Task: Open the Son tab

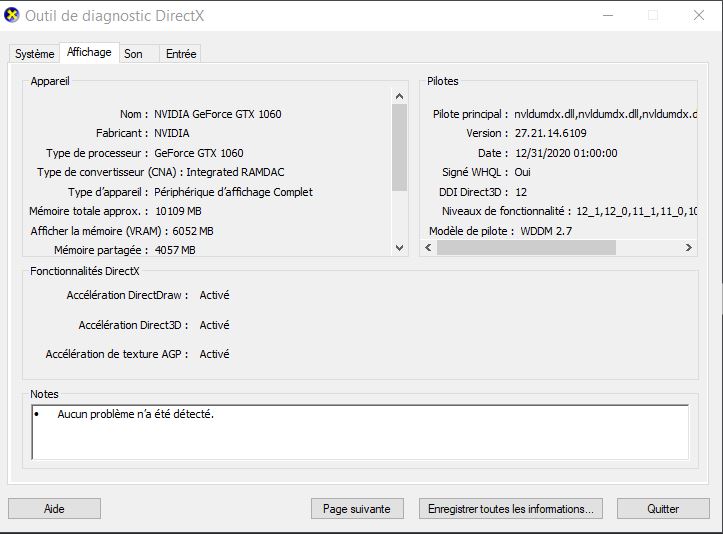Action: (x=133, y=54)
